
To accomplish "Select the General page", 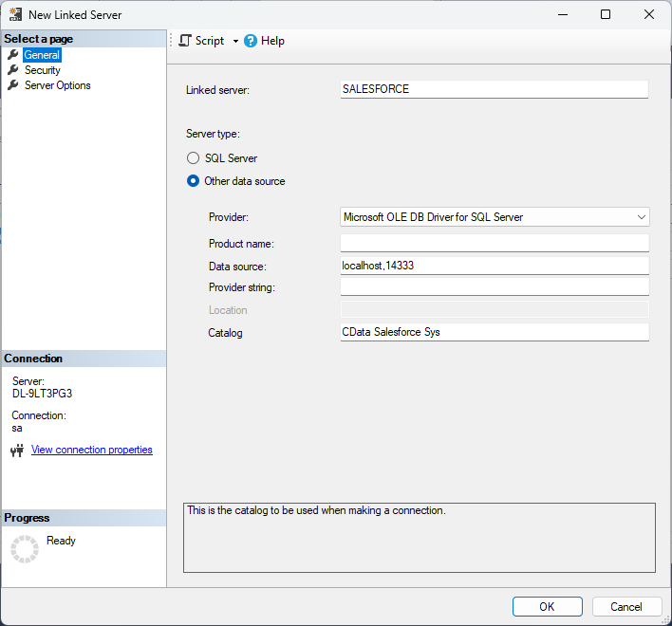I will pos(42,55).
